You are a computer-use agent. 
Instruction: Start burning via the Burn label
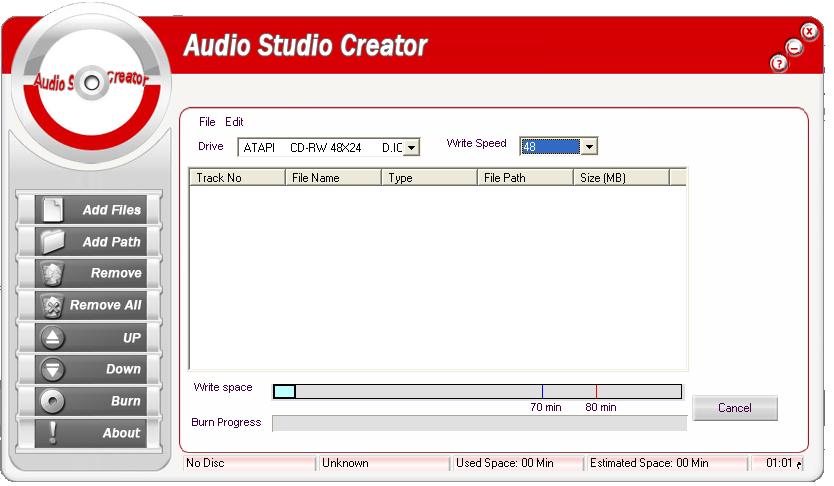coord(126,401)
